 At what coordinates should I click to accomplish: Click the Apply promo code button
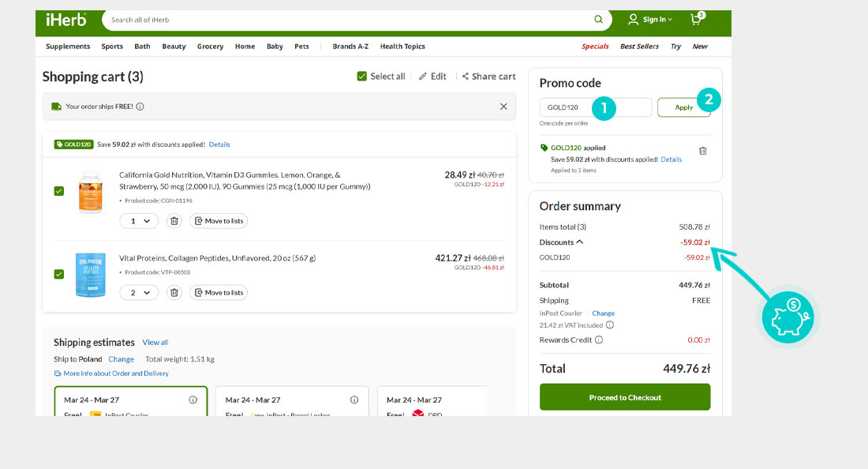pos(683,107)
